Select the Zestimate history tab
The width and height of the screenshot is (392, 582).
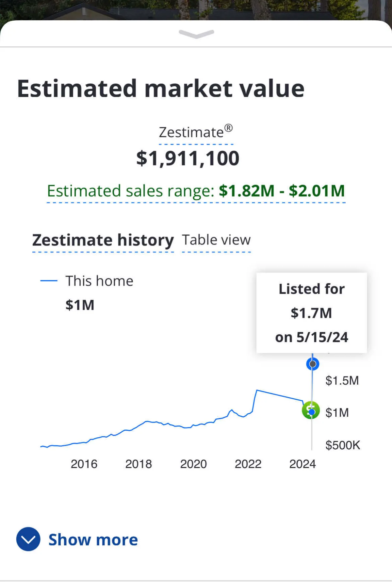tap(103, 240)
